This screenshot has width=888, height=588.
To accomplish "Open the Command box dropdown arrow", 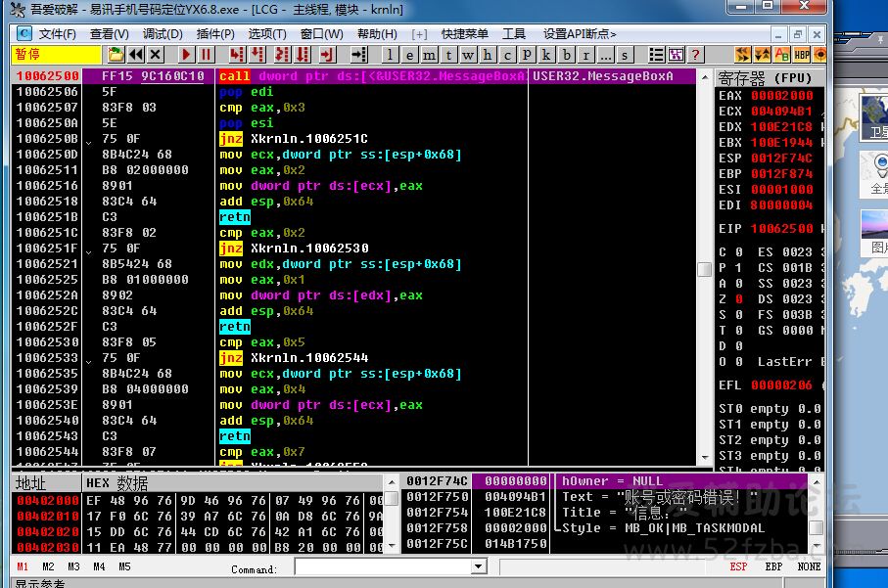I will coord(479,567).
